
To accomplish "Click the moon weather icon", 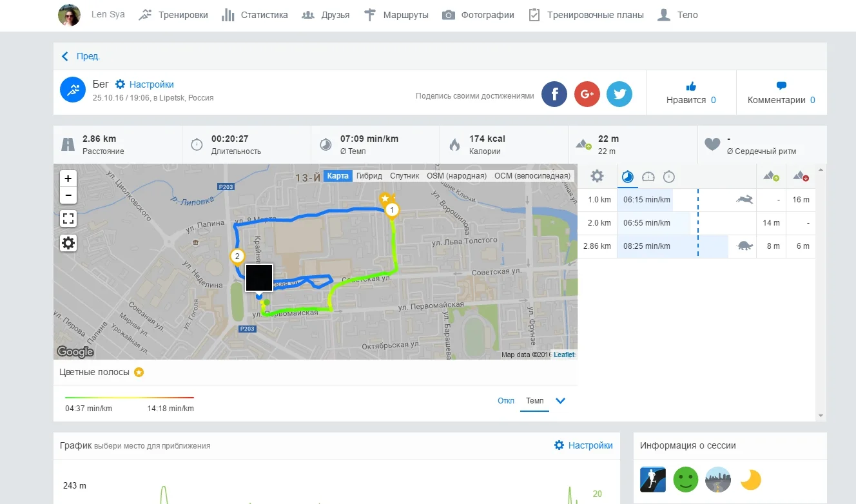I will 751,480.
